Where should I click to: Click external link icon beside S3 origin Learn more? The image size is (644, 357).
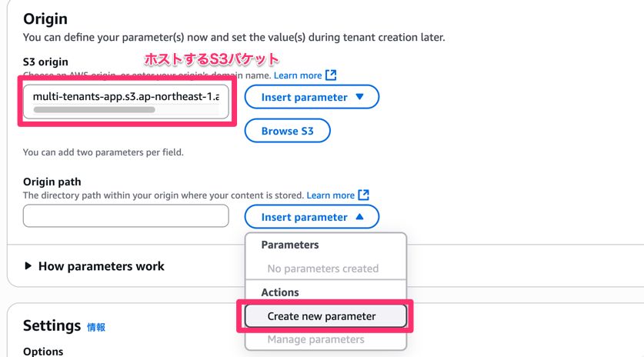(331, 75)
